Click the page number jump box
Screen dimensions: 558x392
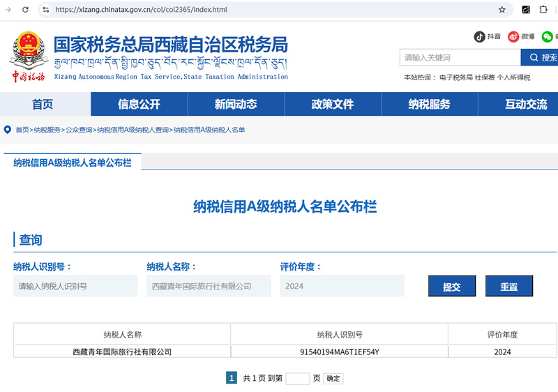pyautogui.click(x=297, y=378)
